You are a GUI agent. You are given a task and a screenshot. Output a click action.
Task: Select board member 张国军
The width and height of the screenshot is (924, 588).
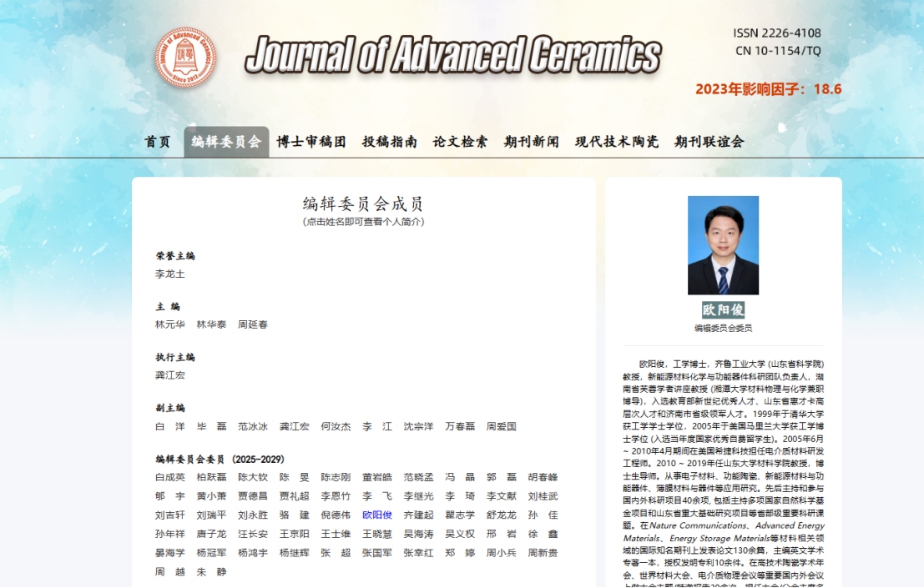click(x=377, y=553)
